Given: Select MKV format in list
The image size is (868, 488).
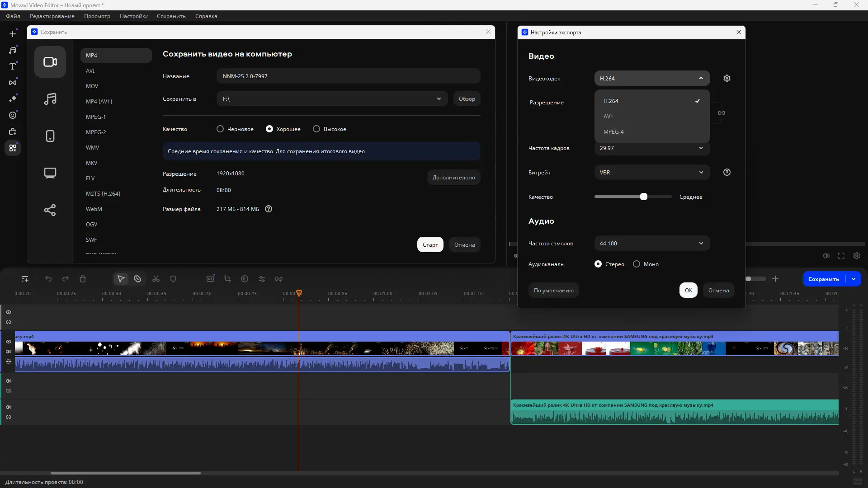Looking at the screenshot, I should click(x=92, y=163).
